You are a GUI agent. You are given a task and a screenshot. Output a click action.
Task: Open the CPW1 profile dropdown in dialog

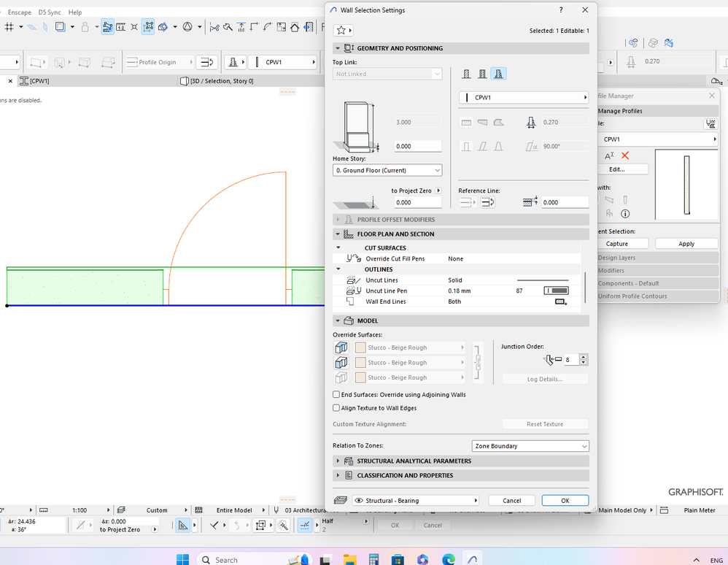point(524,98)
